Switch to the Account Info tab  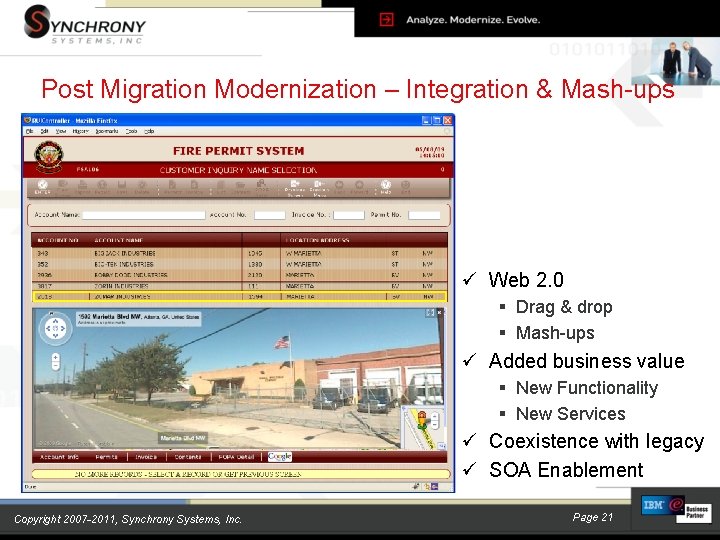pos(59,457)
